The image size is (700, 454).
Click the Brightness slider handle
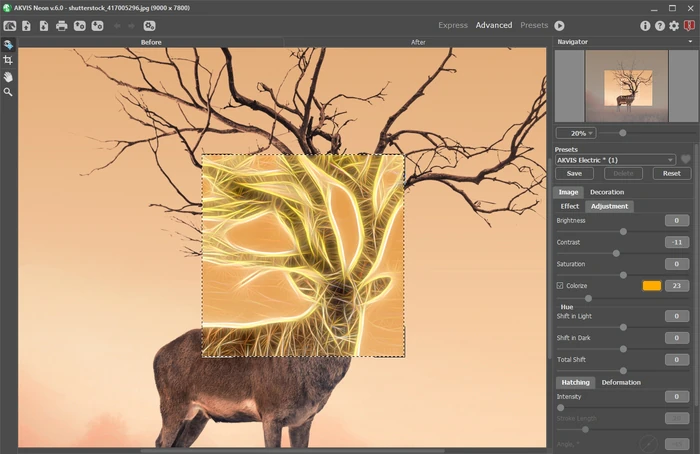pos(623,232)
